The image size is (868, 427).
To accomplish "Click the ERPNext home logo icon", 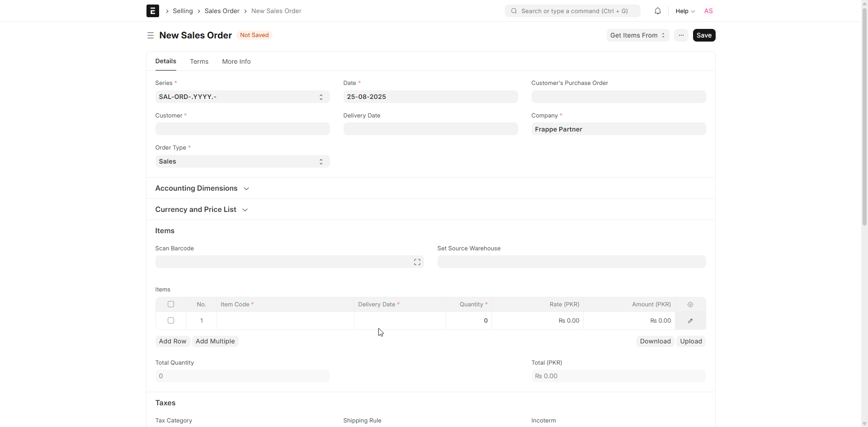I will click(152, 11).
